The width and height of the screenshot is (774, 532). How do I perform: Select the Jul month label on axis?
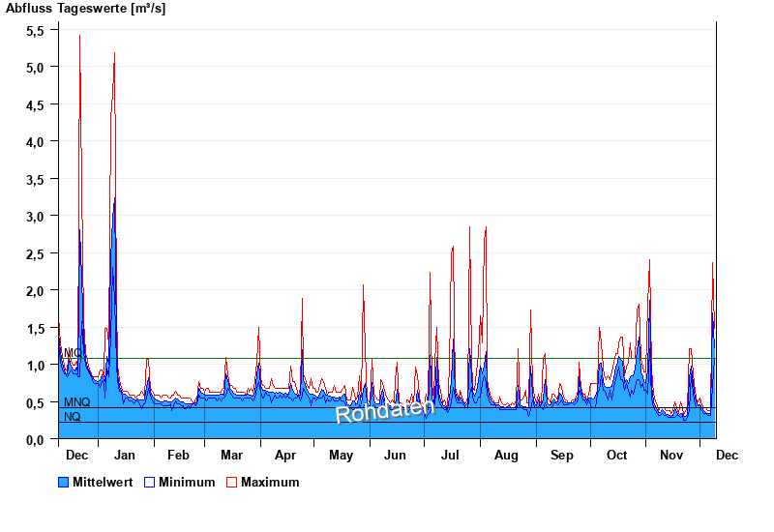pyautogui.click(x=450, y=455)
